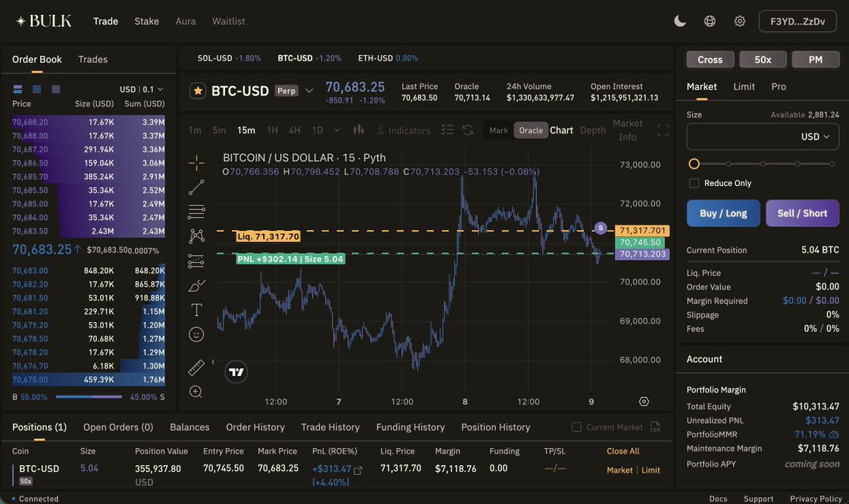This screenshot has width=849, height=504.
Task: Show both bids and asks order book view
Action: click(18, 89)
